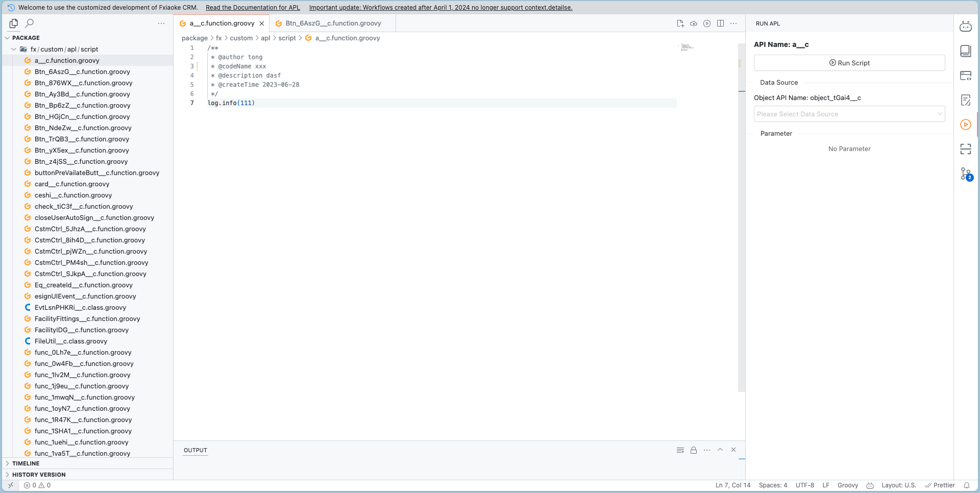Expand the TIMELINE section
The width and height of the screenshot is (980, 493).
click(x=26, y=463)
